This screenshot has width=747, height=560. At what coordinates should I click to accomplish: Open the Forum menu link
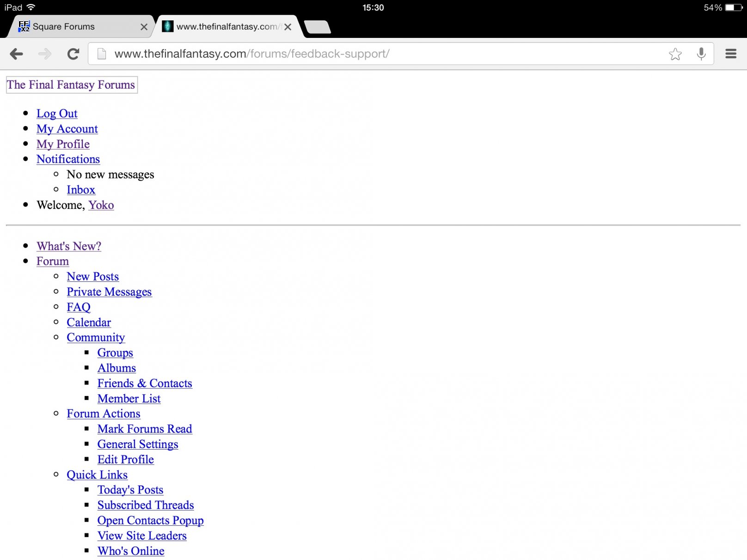[53, 262]
